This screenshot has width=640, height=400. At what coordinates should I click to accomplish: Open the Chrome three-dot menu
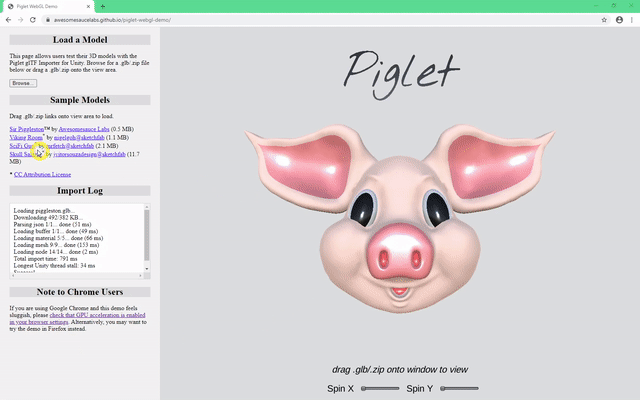click(632, 20)
